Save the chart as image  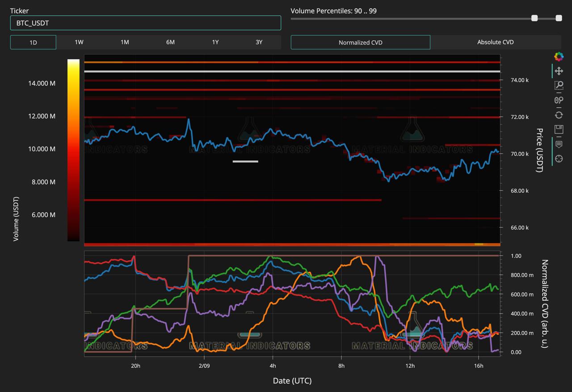click(x=559, y=129)
